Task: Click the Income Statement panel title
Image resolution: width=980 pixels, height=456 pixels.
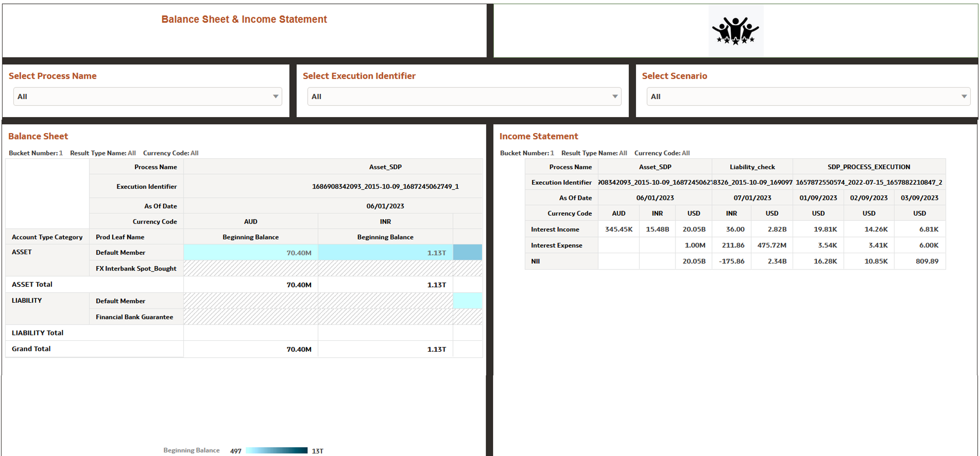Action: [x=538, y=136]
